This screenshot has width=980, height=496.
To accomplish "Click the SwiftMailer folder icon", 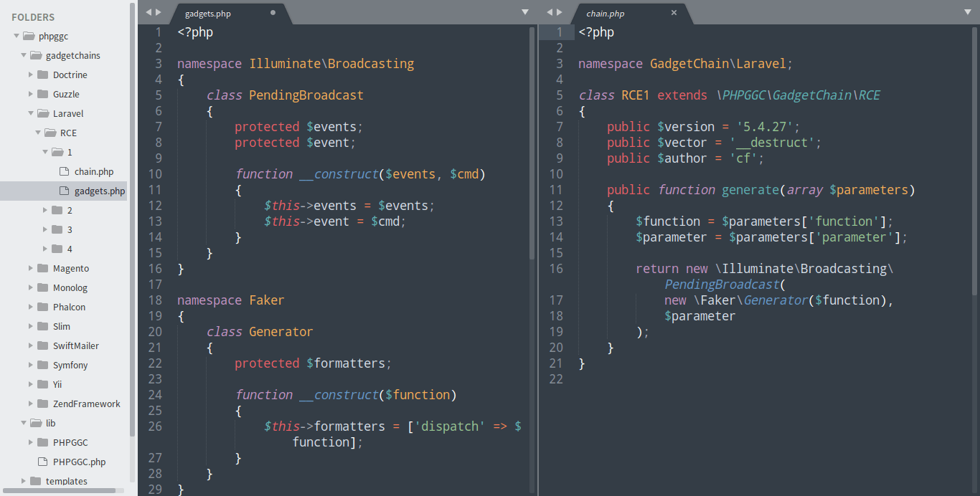I will point(42,345).
